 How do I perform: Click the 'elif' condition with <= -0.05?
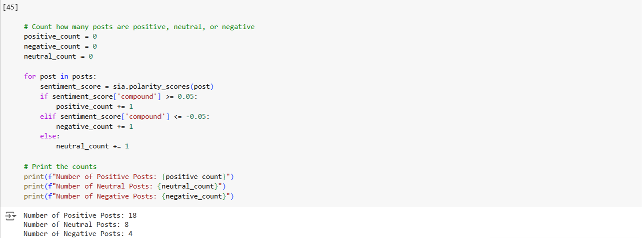[125, 116]
